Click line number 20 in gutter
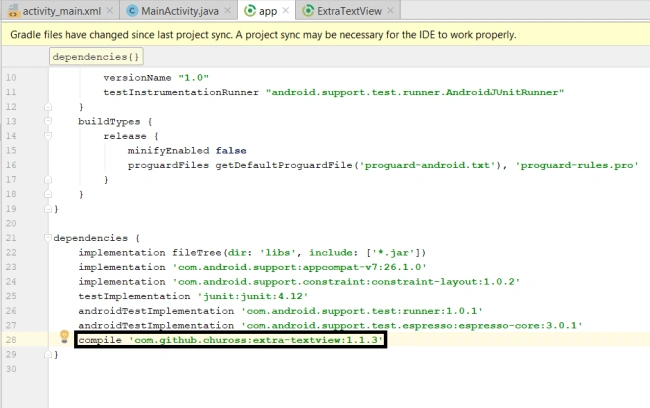 tap(11, 223)
